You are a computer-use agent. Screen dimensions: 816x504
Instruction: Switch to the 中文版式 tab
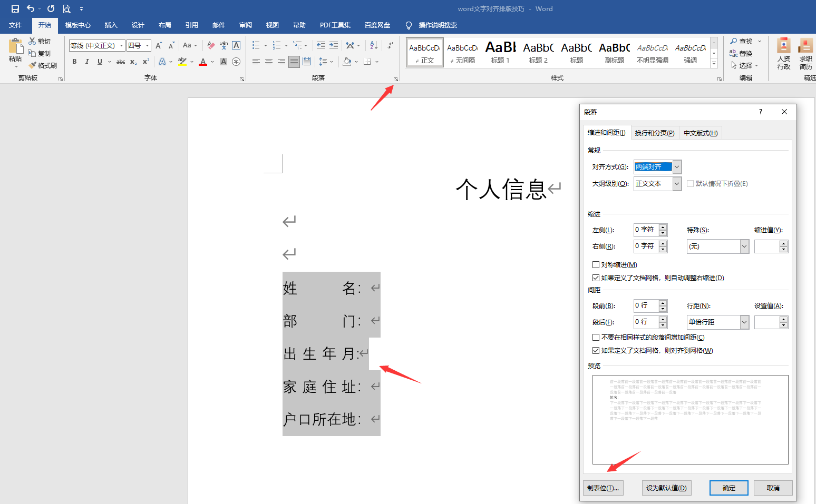tap(701, 133)
